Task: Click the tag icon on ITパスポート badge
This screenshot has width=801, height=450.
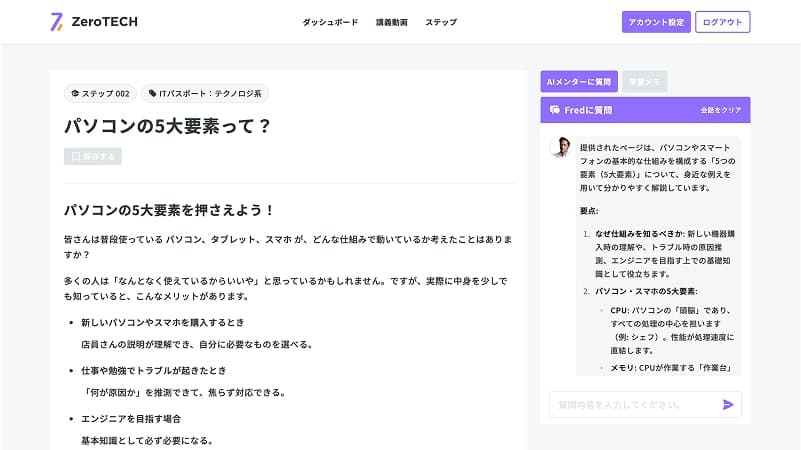Action: point(152,94)
